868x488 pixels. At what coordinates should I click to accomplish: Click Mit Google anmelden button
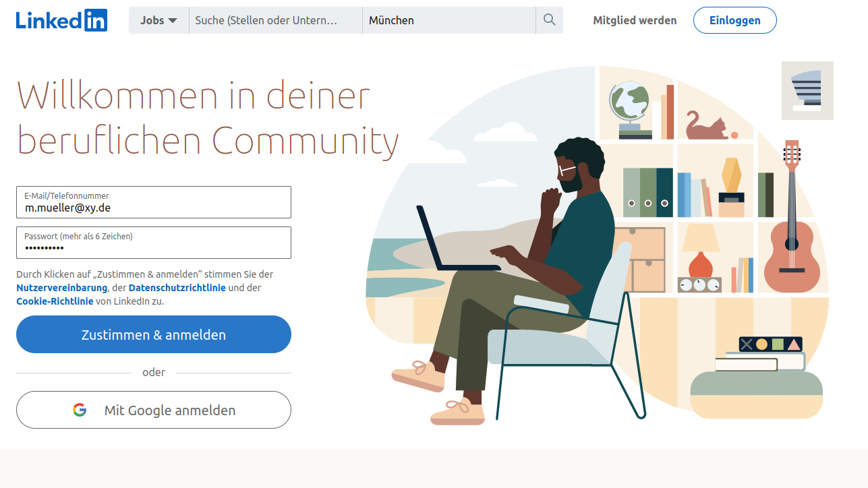pos(154,410)
